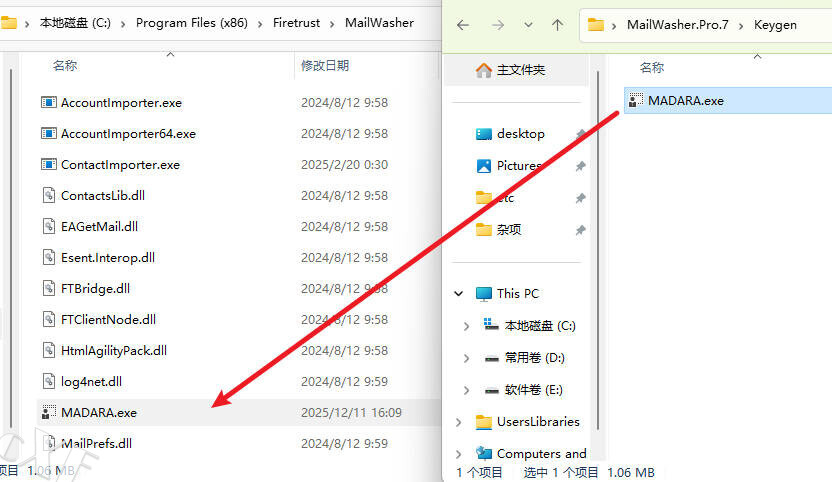Toggle the pin beside the 杂项 folder

tap(581, 230)
